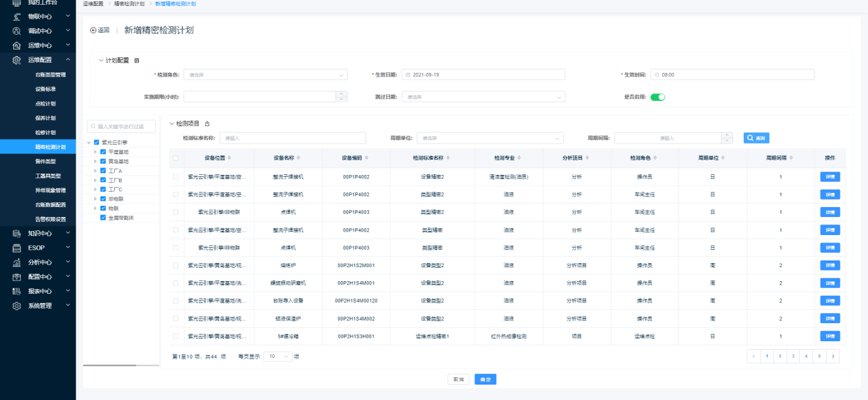
Task: Toggle the 是否启用 switch
Action: click(x=658, y=97)
